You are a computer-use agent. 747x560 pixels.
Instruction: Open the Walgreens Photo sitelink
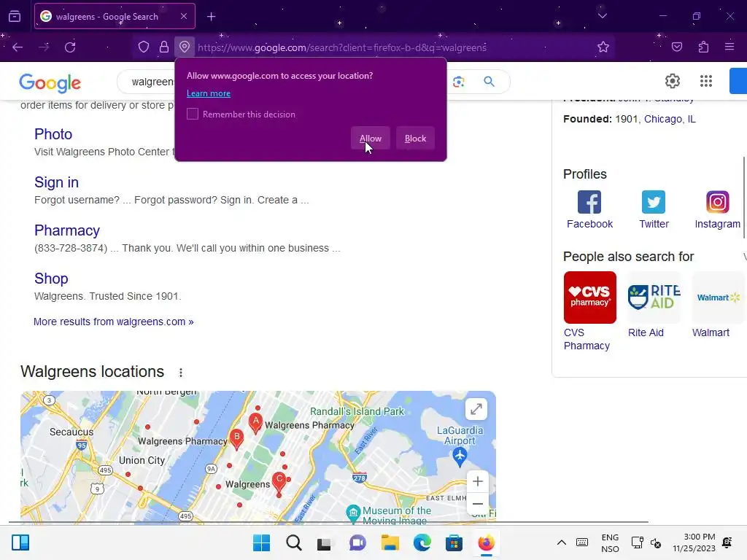[53, 134]
